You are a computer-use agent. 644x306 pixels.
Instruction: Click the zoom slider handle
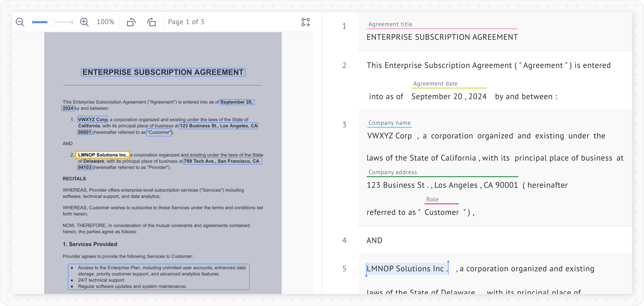pyautogui.click(x=51, y=22)
